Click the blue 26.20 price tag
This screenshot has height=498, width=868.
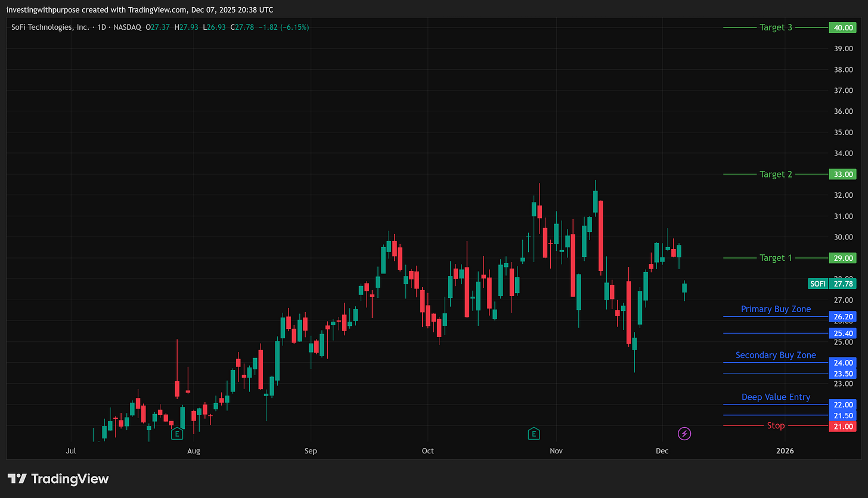click(x=843, y=316)
